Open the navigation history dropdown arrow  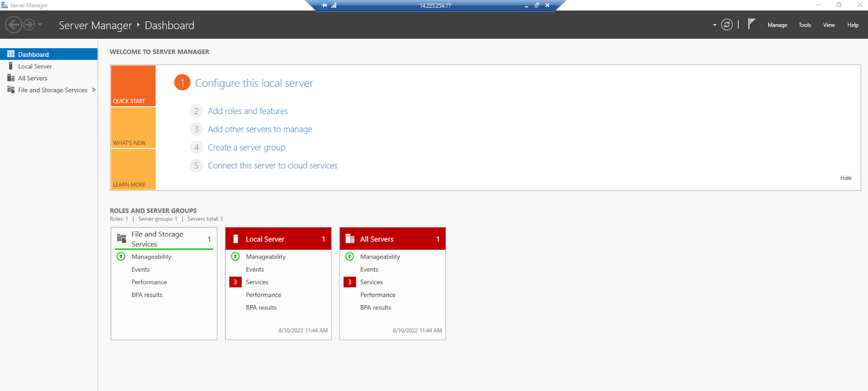click(x=40, y=24)
